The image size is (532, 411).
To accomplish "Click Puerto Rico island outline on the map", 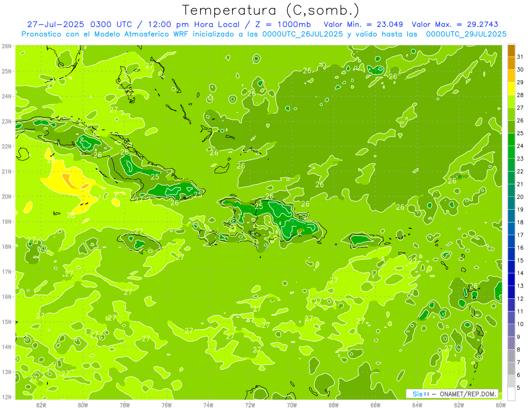I will click(x=366, y=240).
